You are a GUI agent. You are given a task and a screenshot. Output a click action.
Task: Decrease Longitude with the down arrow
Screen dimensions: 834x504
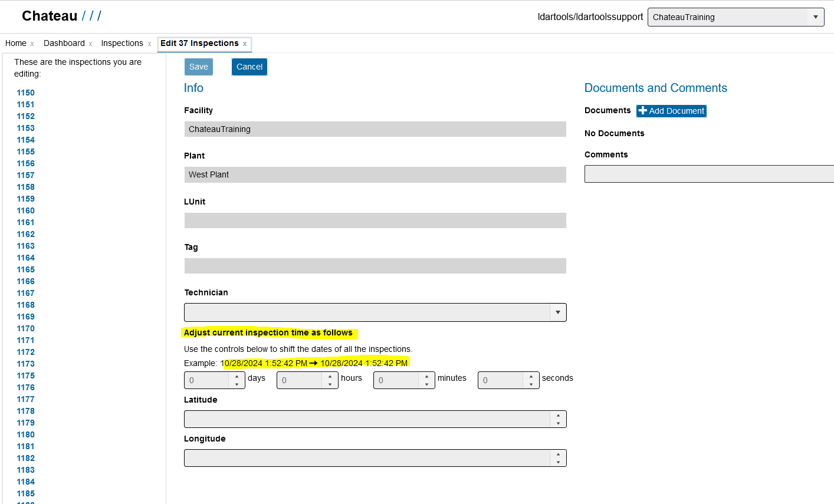[558, 462]
